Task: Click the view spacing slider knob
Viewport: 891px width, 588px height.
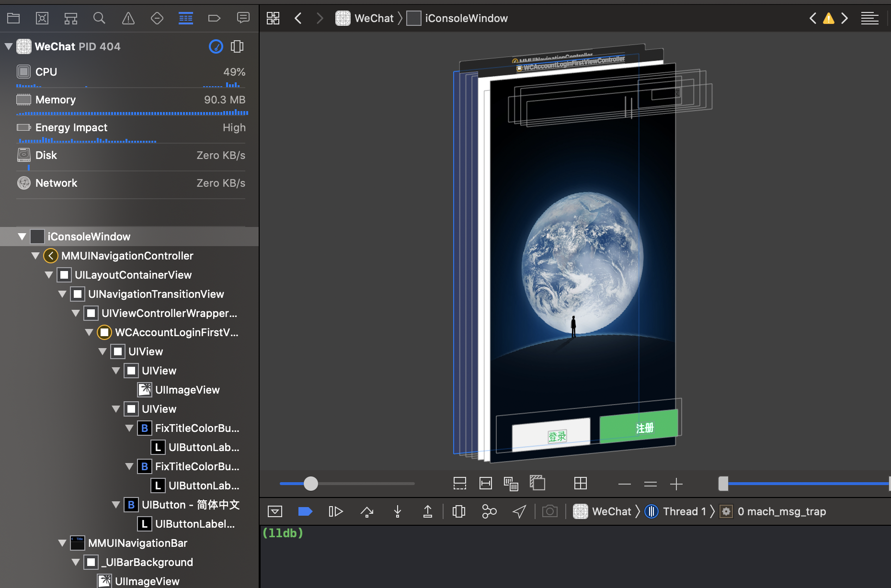Action: coord(311,484)
